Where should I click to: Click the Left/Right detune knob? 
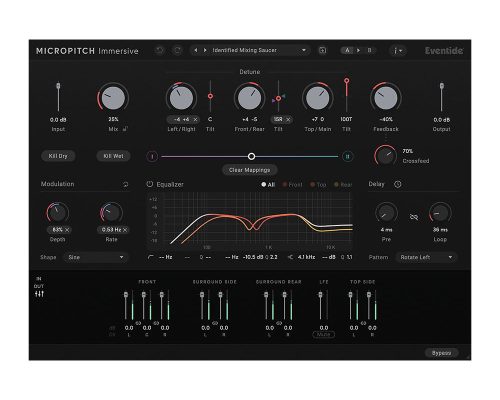pyautogui.click(x=181, y=98)
